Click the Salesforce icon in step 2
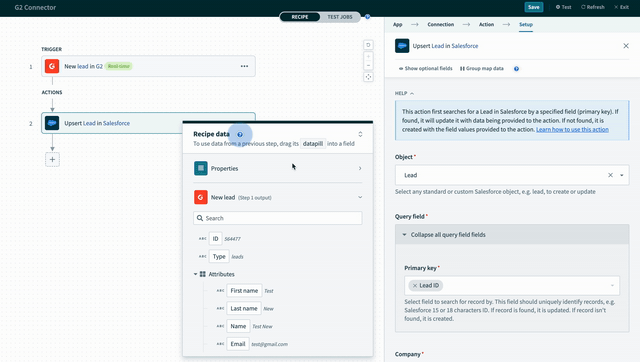Image resolution: width=640 pixels, height=362 pixels. click(52, 123)
